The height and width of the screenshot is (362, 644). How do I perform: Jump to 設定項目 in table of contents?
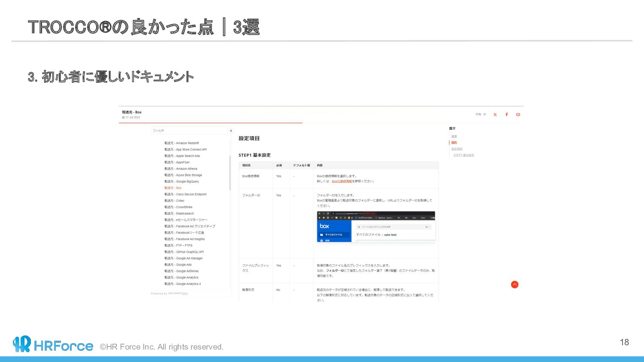[x=457, y=149]
